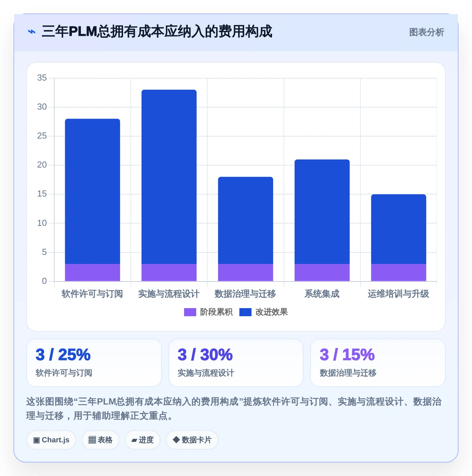The height and width of the screenshot is (476, 472).
Task: Toggle the 阶段累积 legend item
Action: click(x=208, y=312)
